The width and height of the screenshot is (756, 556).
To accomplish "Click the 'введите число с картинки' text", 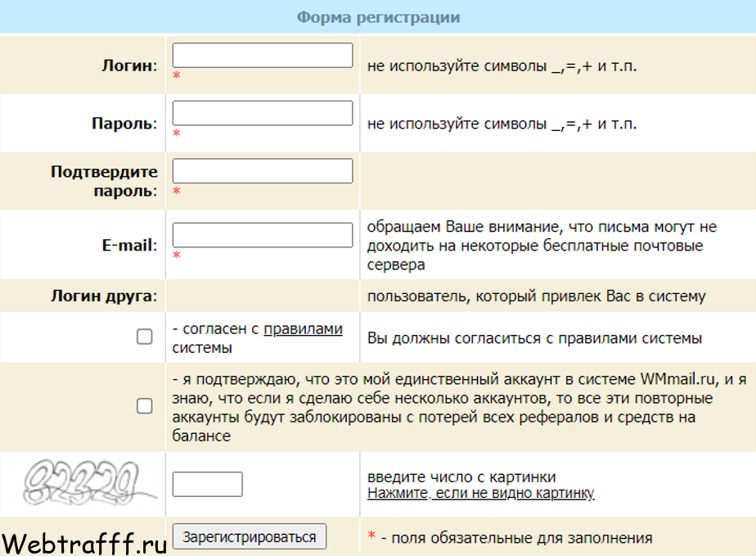I will pos(461,477).
